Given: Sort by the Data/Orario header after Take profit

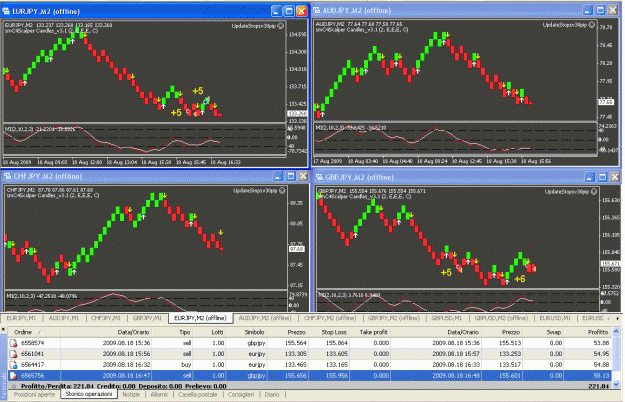Looking at the screenshot, I should [x=437, y=332].
